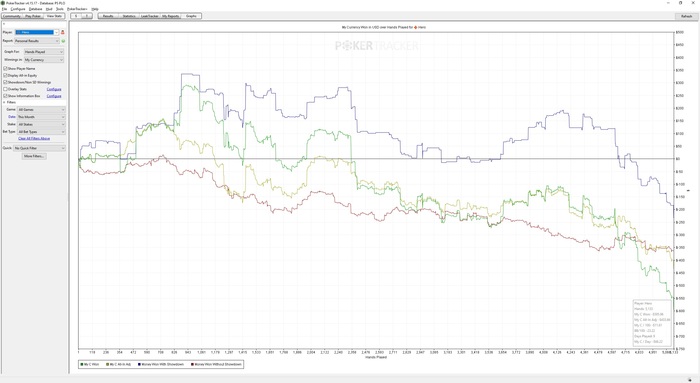Viewport: 700px width, 383px height.
Task: Switch to the My Reports tab
Action: (170, 16)
